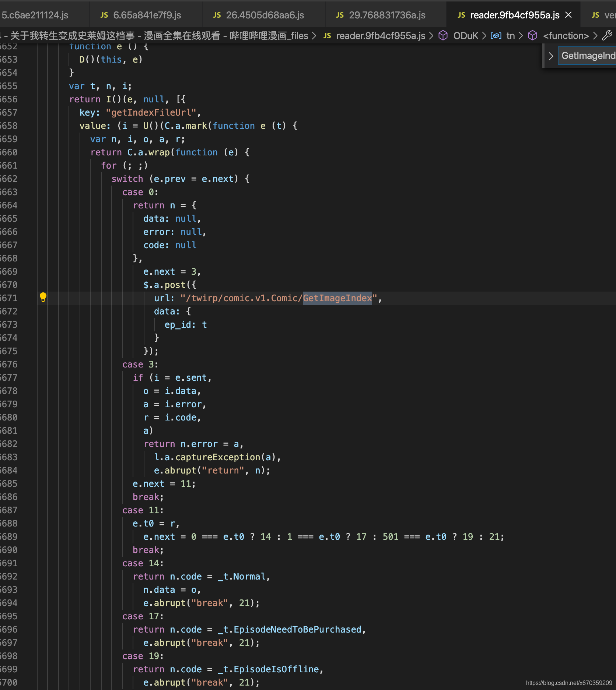Click "if (i = e.sent," on line 677
Screen dimensions: 616x690
172,377
